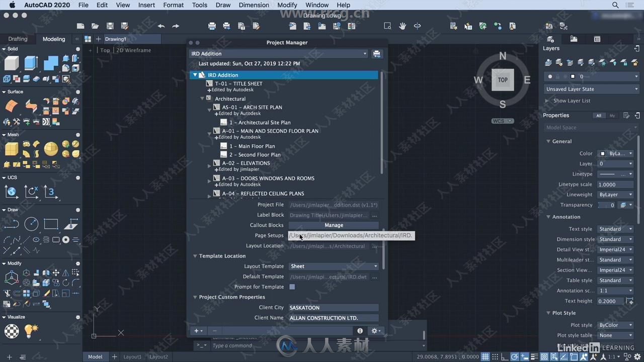The image size is (644, 362).
Task: Click the Print toolbar icon
Action: point(212,26)
